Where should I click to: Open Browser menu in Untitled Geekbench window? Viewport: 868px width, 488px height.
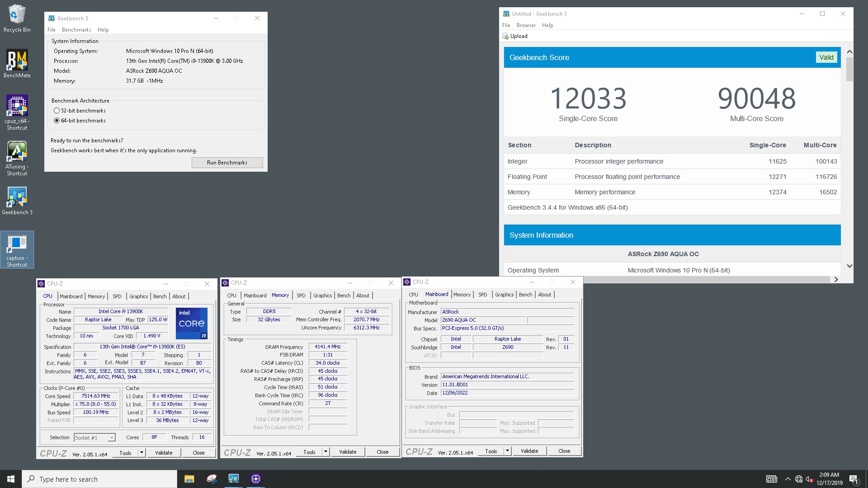[x=526, y=25]
